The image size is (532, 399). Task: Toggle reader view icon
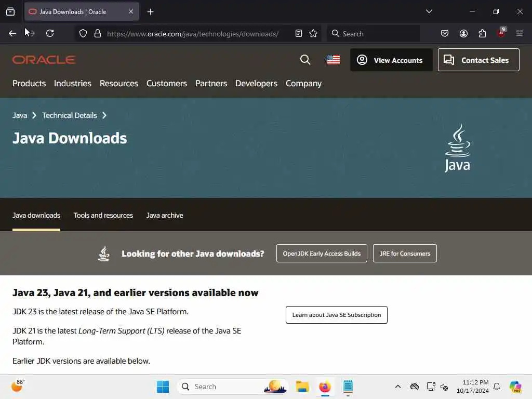[x=299, y=33]
